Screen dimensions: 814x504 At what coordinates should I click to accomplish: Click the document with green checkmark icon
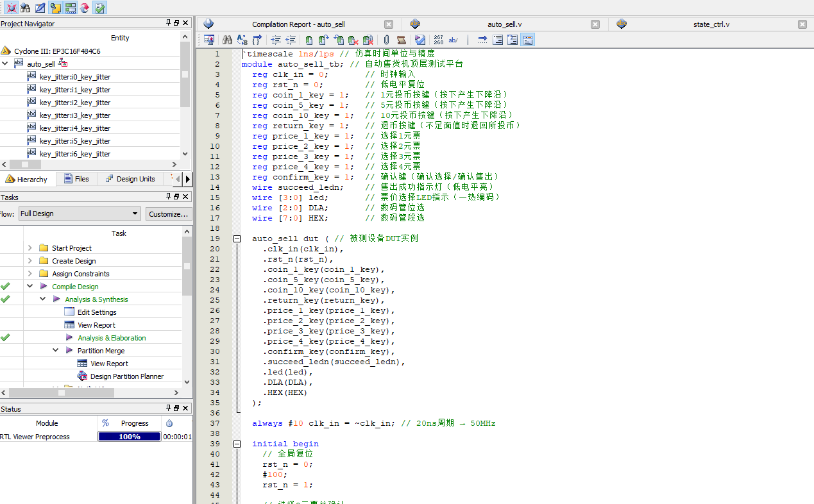tap(100, 8)
